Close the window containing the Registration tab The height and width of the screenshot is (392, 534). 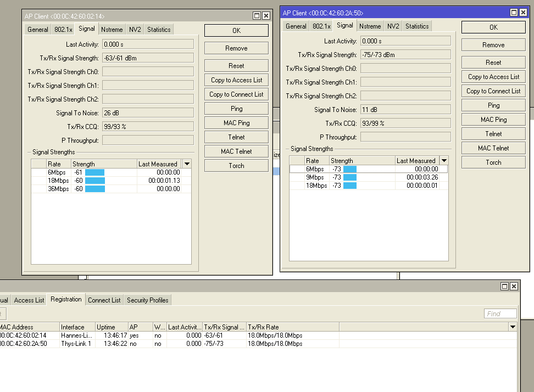(514, 286)
